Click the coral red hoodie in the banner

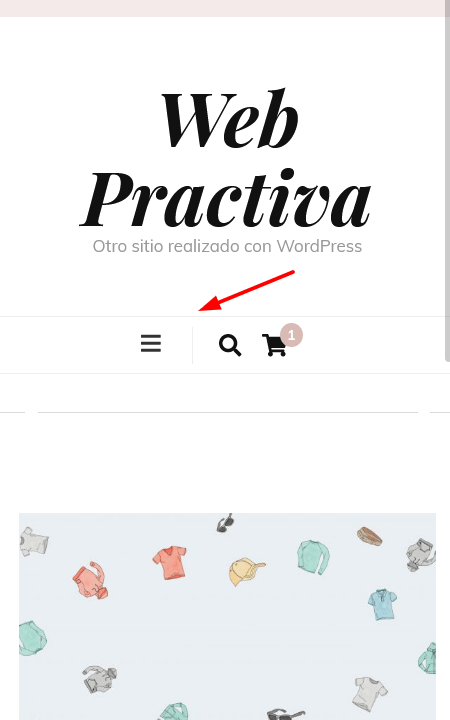(90, 581)
